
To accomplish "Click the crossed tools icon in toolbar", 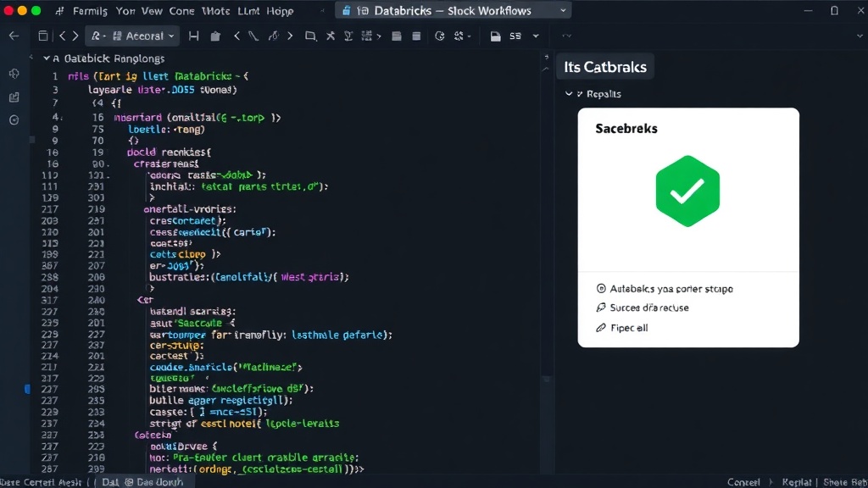I will coord(331,36).
